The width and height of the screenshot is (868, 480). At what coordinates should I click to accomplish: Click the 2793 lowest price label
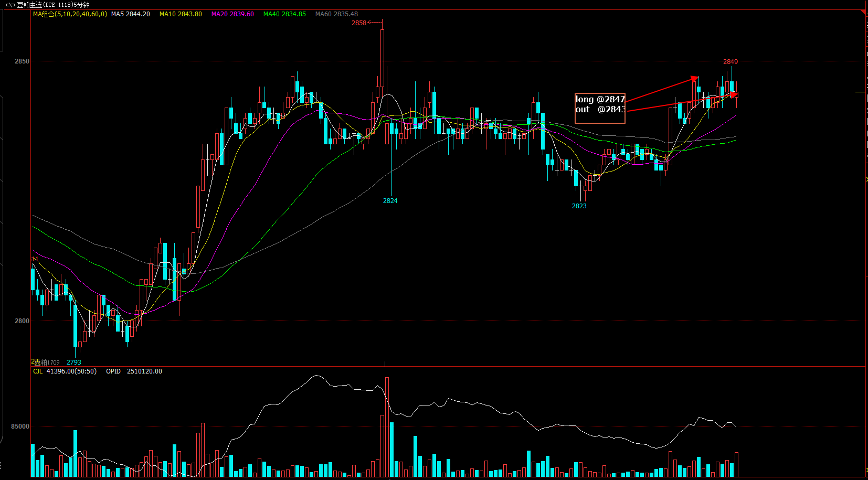(x=74, y=362)
